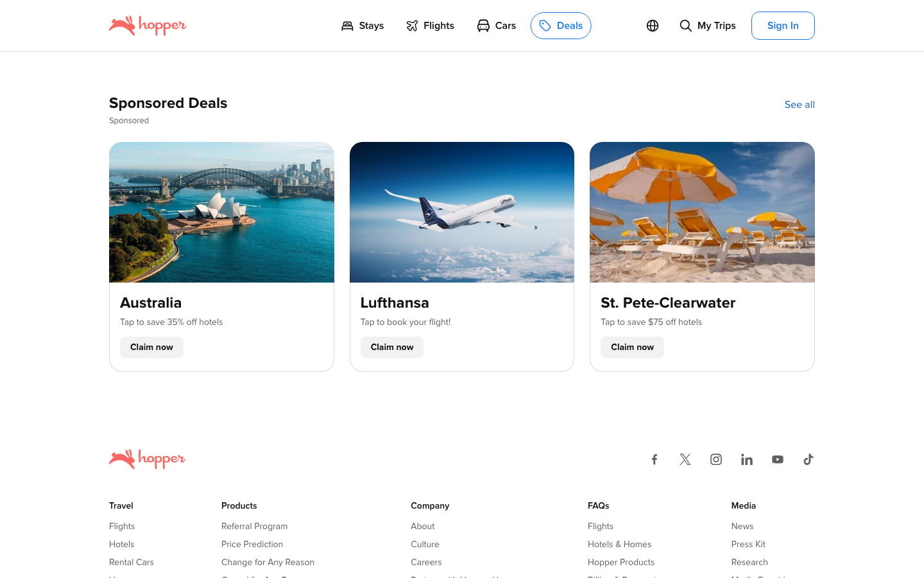Open the St. Pete-Clearwater beach image
This screenshot has width=924, height=578.
click(702, 212)
